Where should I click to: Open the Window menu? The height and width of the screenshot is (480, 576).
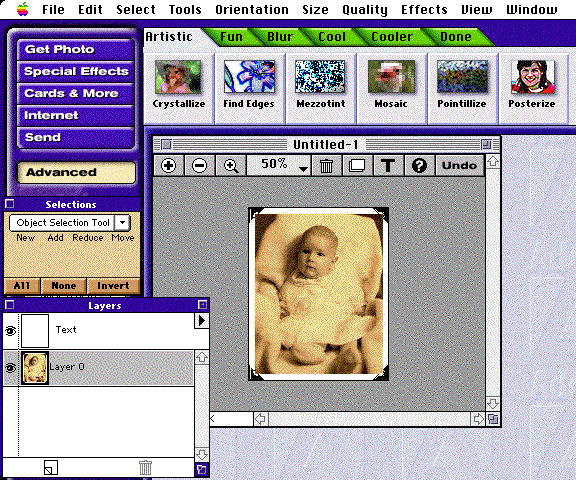click(x=532, y=10)
